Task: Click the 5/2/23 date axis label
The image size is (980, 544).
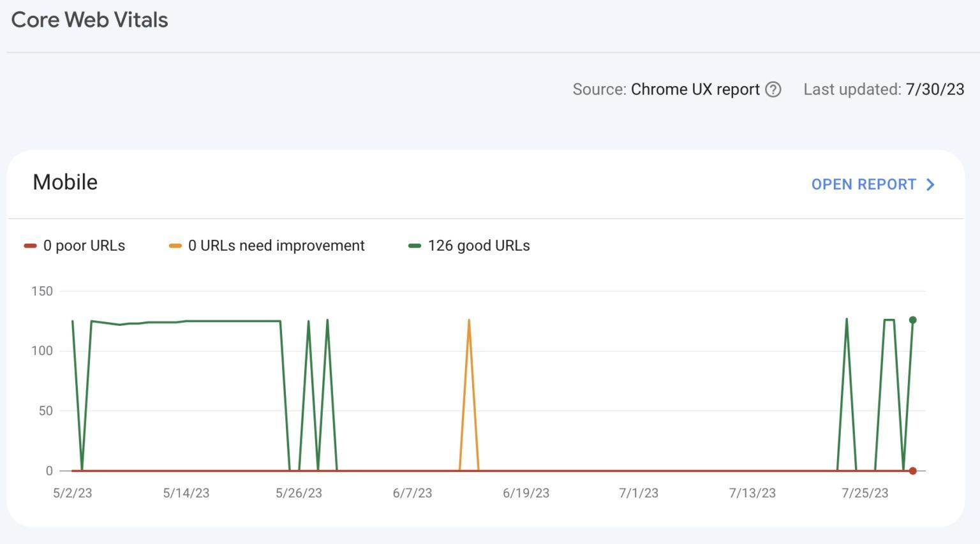Action: coord(72,493)
